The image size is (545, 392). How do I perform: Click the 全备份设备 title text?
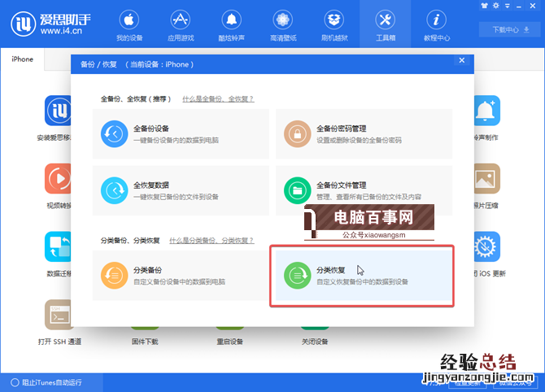[151, 128]
